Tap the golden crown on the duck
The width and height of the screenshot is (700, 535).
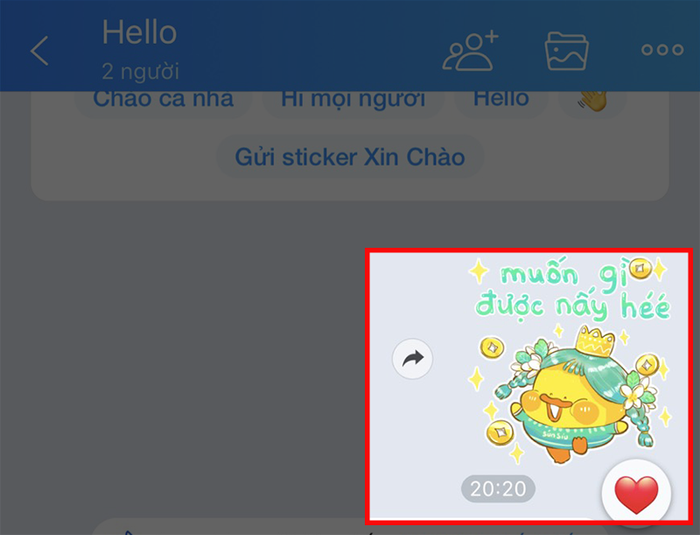point(596,341)
